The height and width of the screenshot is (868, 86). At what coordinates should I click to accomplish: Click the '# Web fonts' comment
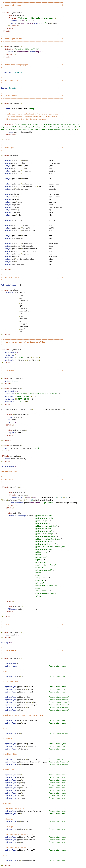(8, 803)
